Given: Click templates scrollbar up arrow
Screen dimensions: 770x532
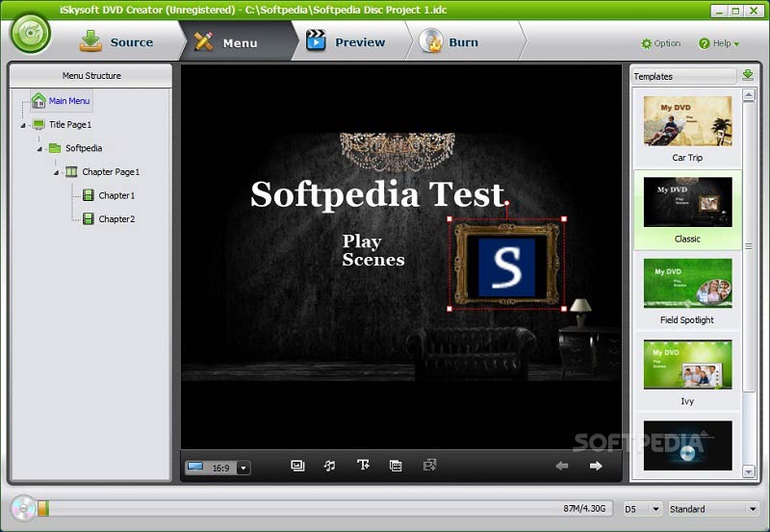Looking at the screenshot, I should [x=749, y=94].
